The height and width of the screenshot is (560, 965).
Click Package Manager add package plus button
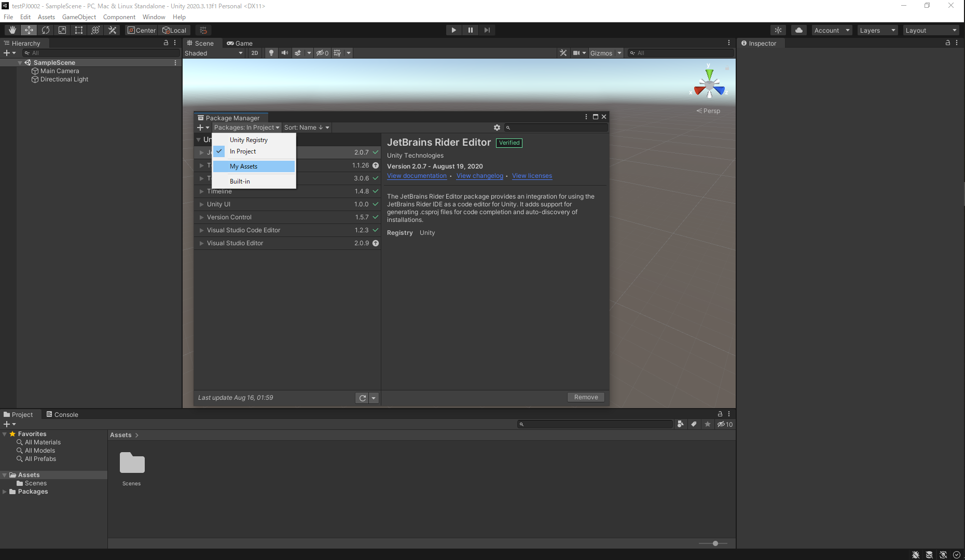[203, 128]
